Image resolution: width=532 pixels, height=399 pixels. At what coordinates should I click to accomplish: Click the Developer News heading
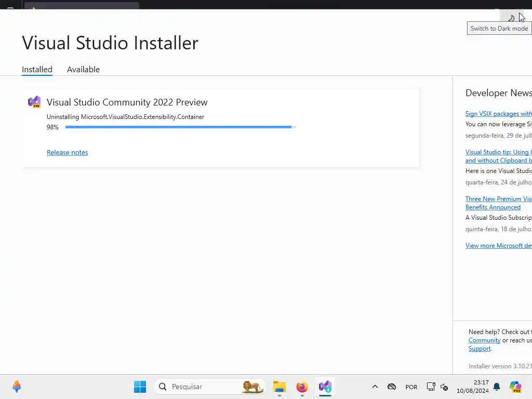tap(498, 93)
